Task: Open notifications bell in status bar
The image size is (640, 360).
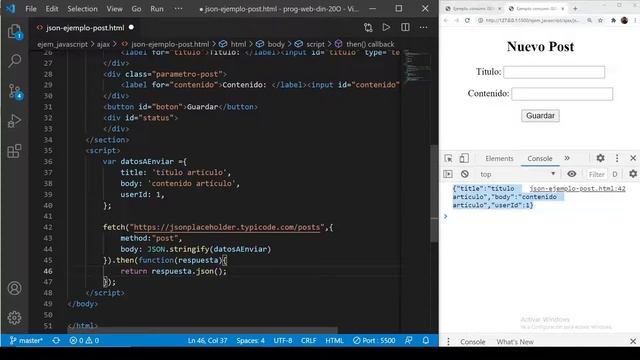Action: point(426,340)
